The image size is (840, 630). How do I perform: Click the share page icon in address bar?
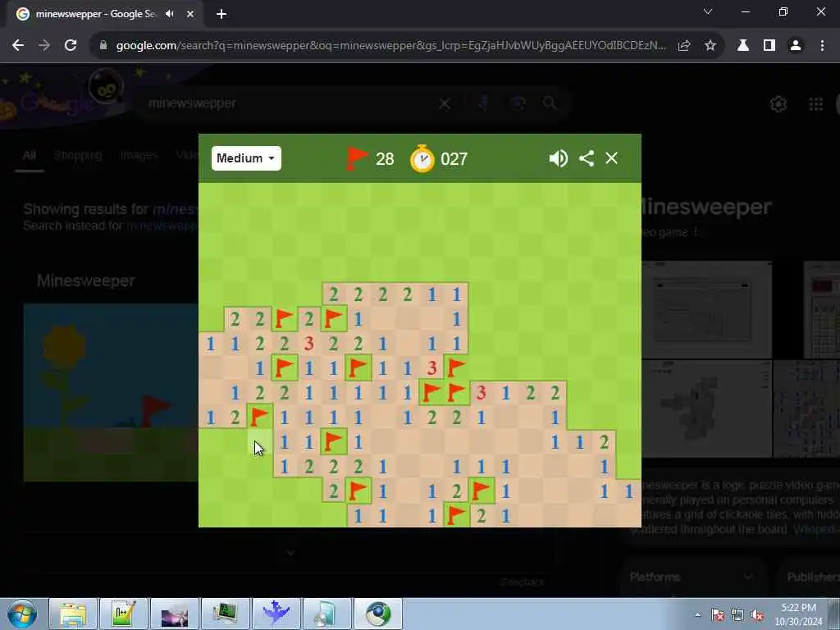click(x=683, y=46)
